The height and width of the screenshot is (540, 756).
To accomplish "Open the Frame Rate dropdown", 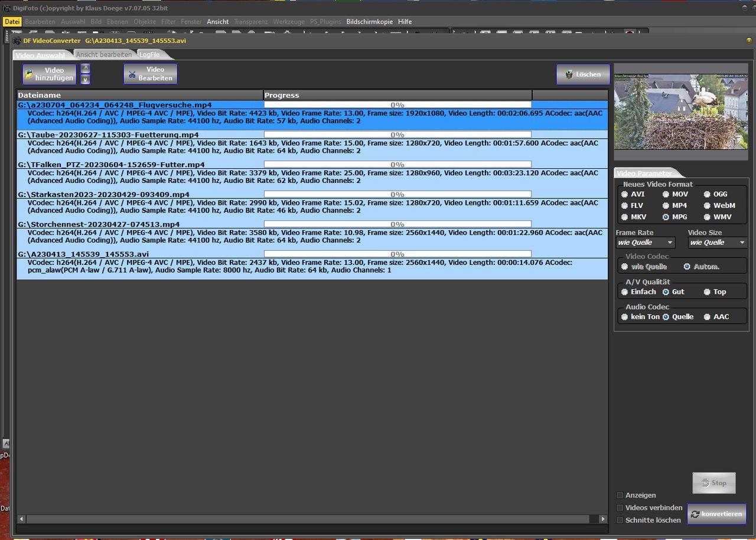I will coord(645,243).
